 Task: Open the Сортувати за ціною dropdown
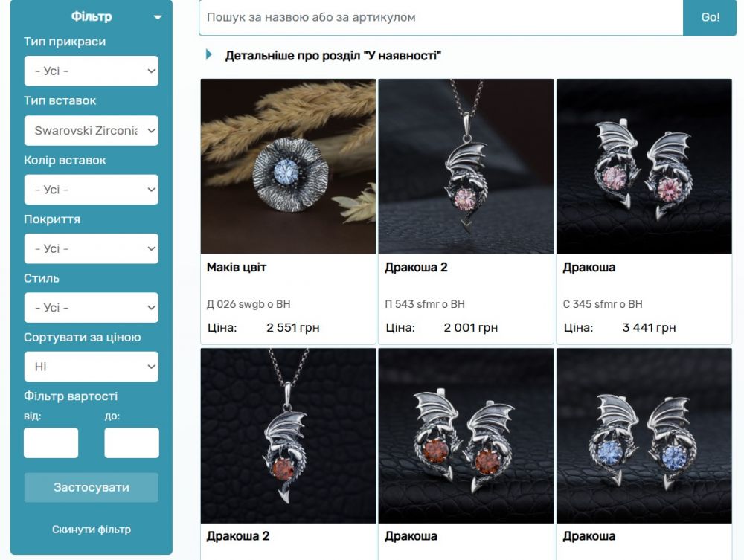(91, 367)
